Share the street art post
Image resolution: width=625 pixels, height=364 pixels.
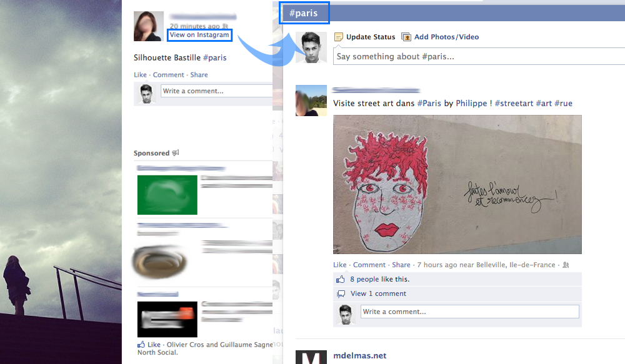click(x=401, y=265)
